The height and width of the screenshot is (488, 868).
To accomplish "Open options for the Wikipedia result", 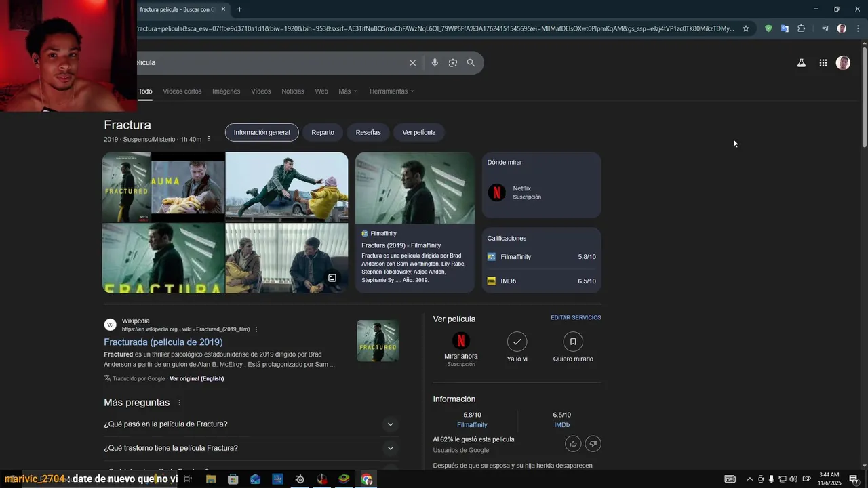I will pos(256,329).
